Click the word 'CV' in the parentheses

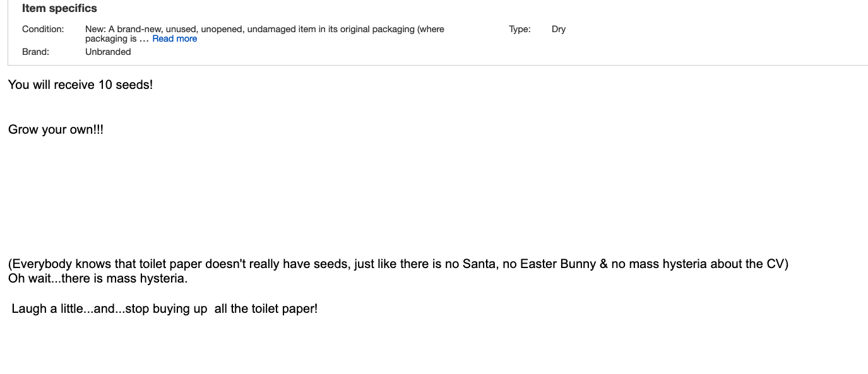(775, 264)
